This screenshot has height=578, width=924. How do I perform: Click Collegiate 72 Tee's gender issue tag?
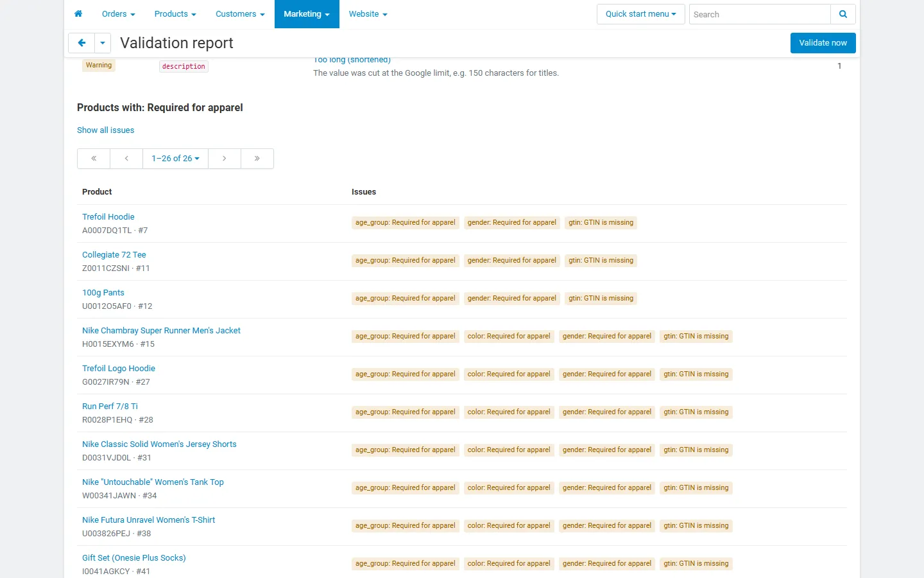[x=512, y=261]
